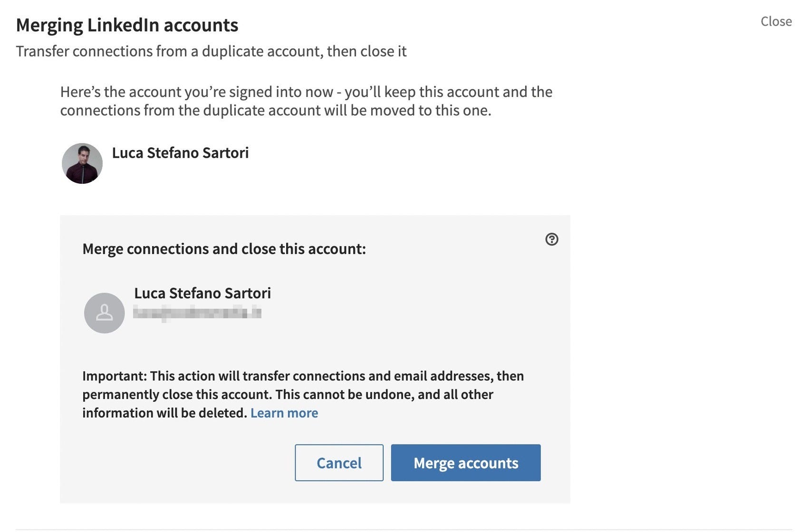This screenshot has width=808, height=532.
Task: Click the person silhouette inside the gray avatar
Action: pyautogui.click(x=104, y=313)
